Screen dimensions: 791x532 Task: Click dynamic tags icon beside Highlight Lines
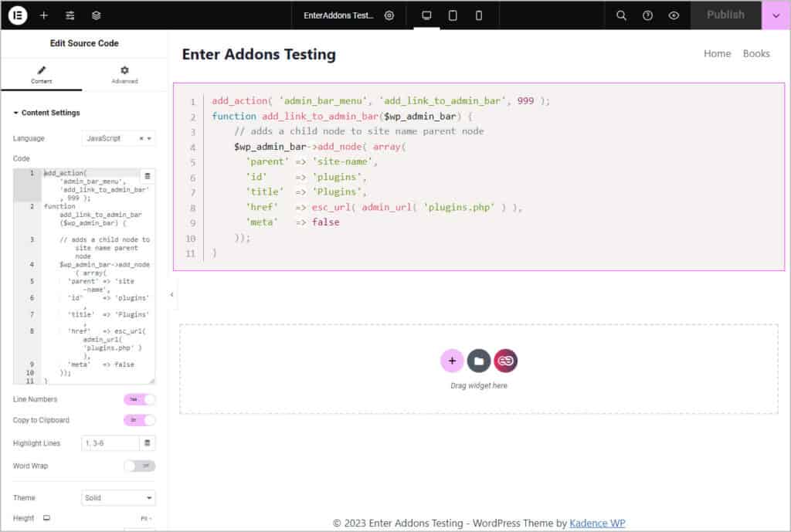pyautogui.click(x=148, y=443)
